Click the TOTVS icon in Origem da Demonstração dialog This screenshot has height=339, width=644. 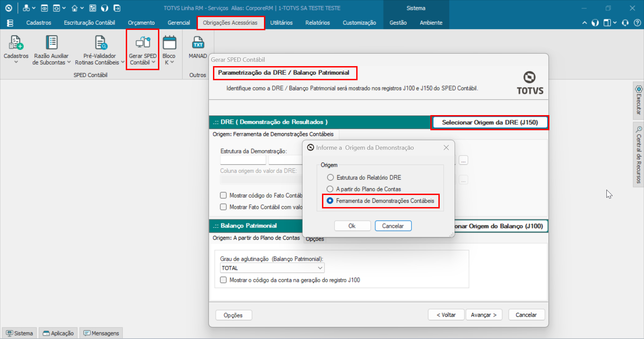pos(311,147)
